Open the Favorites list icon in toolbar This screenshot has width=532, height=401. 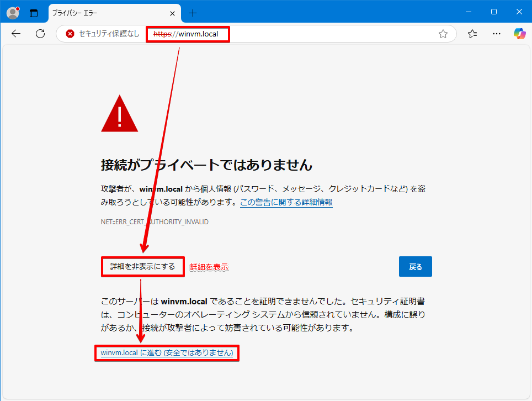(472, 34)
